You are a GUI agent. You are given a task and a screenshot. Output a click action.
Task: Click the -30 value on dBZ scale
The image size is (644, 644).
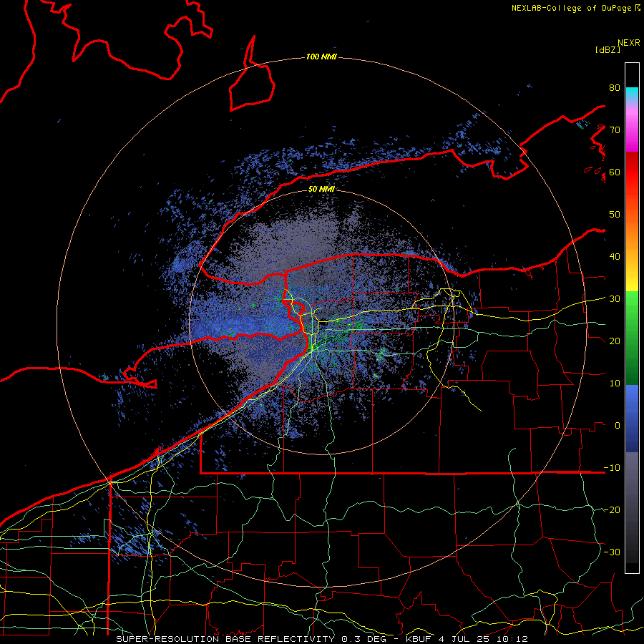(x=612, y=552)
